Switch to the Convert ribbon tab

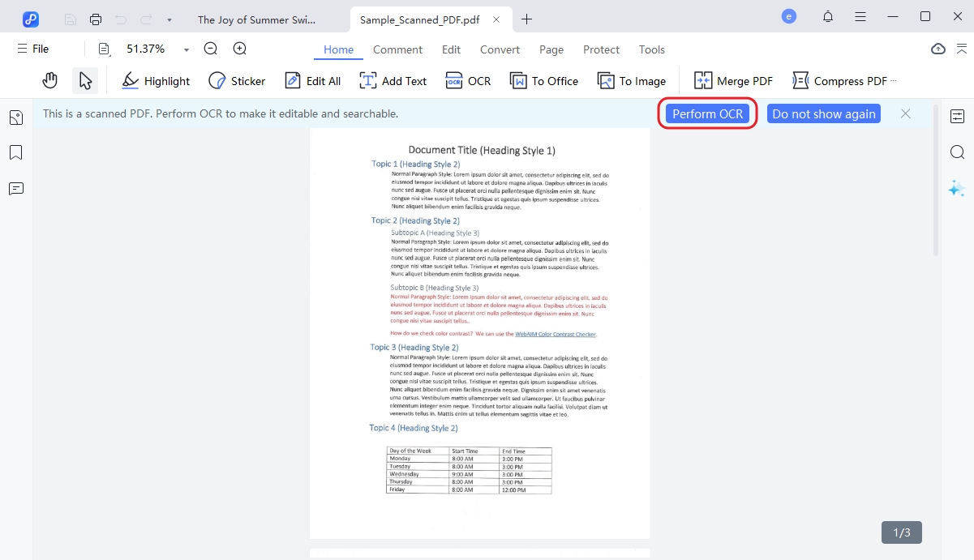coord(500,49)
